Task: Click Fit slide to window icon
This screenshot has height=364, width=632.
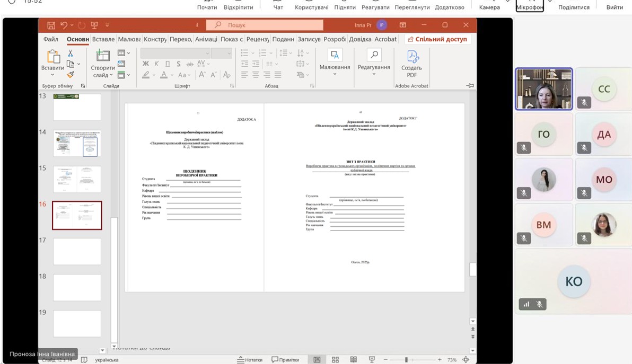Action: 466,360
